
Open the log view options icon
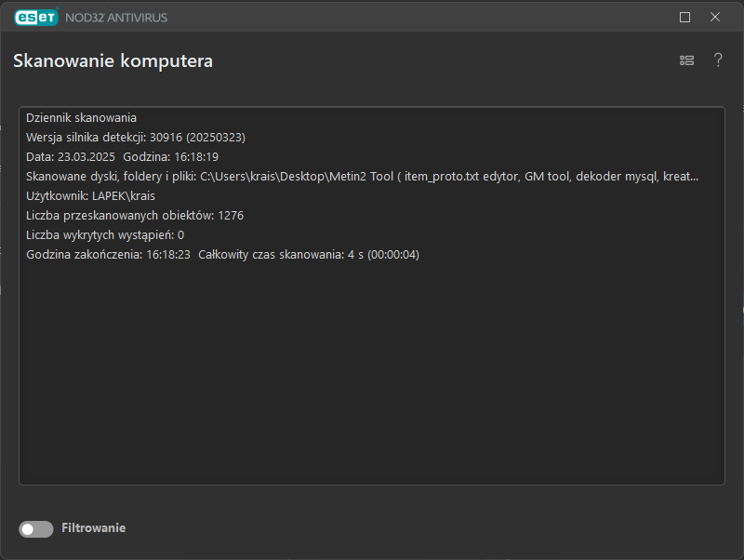687,60
